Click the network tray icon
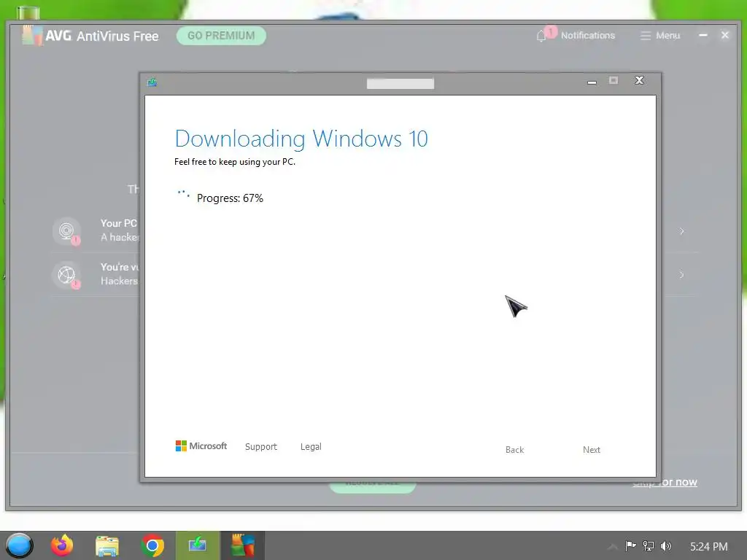The width and height of the screenshot is (747, 560). 649,545
